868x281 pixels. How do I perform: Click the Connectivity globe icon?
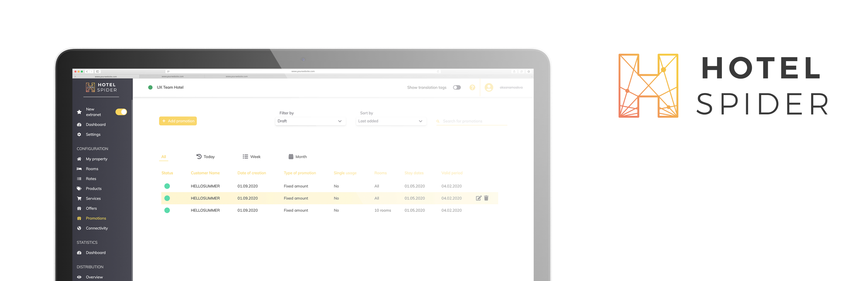point(79,228)
